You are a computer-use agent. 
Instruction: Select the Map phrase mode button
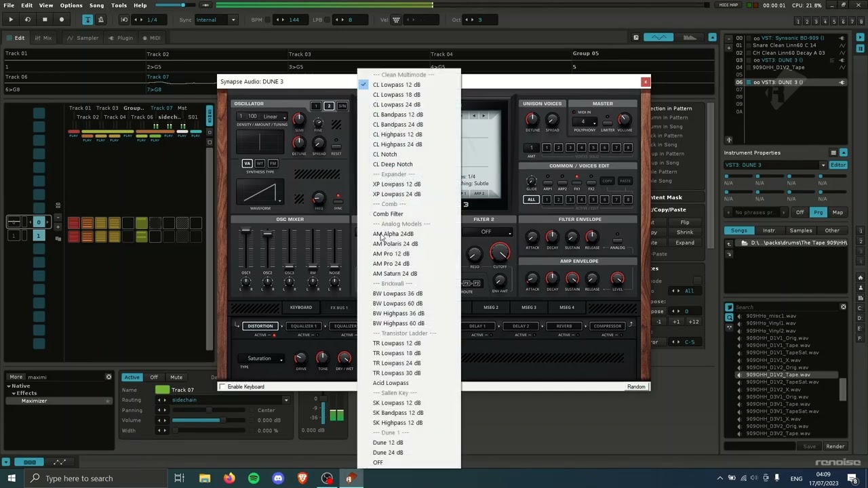837,213
